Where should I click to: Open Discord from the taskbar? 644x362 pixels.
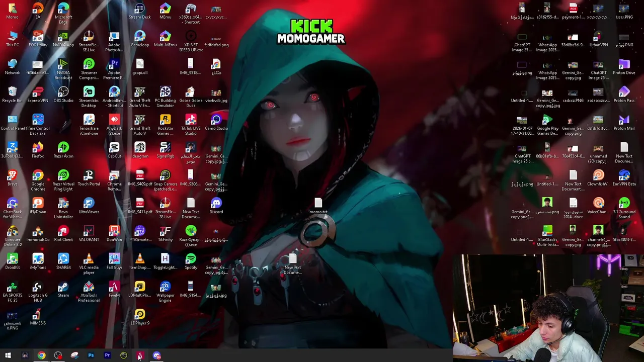tap(156, 355)
